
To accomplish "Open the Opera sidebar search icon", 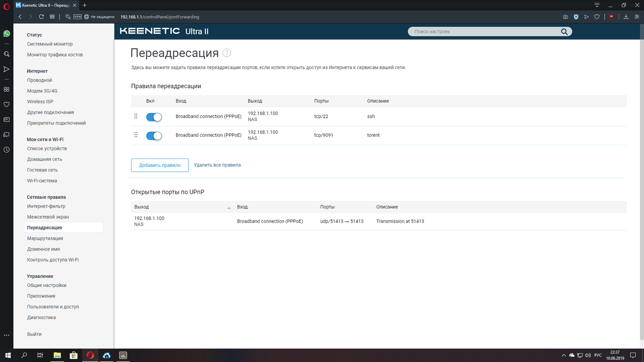I will (x=6, y=54).
